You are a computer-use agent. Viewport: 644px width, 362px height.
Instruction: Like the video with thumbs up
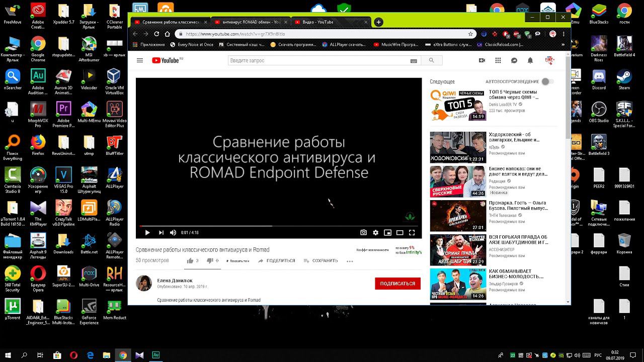(190, 260)
